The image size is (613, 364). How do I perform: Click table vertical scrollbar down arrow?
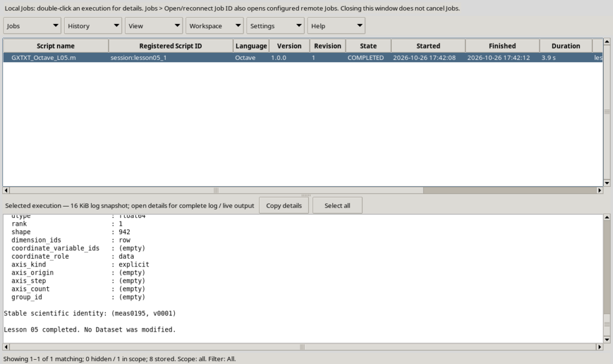(607, 183)
